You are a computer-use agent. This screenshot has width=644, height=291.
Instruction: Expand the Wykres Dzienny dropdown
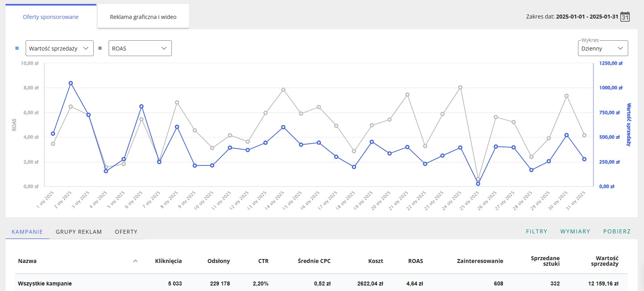pyautogui.click(x=603, y=49)
